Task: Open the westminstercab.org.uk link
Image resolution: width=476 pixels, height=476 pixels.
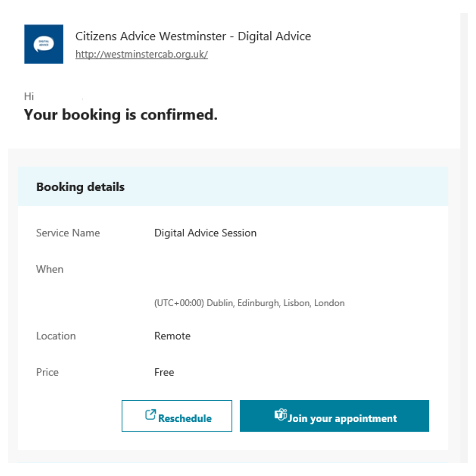Action: 141,54
